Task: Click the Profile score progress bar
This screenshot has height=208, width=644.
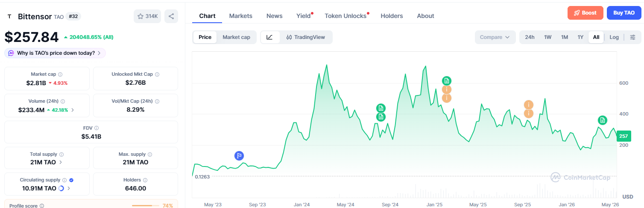Action: pyautogui.click(x=146, y=206)
